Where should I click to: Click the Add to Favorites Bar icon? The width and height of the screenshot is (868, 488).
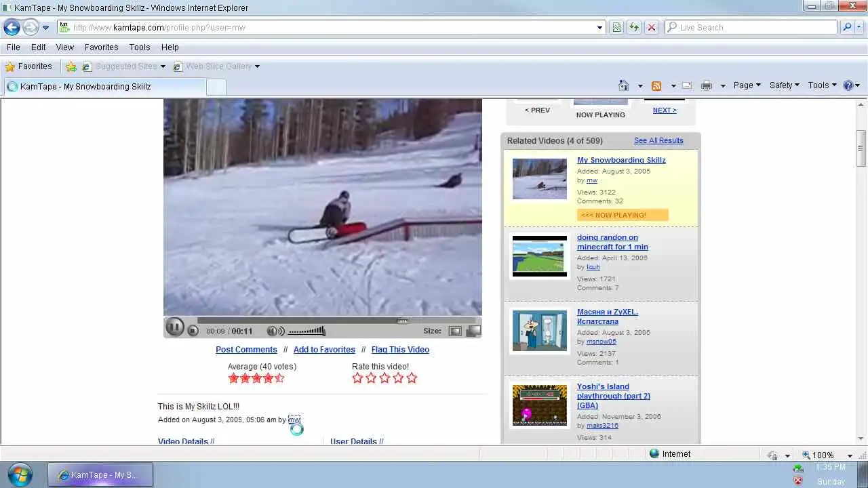(x=71, y=66)
